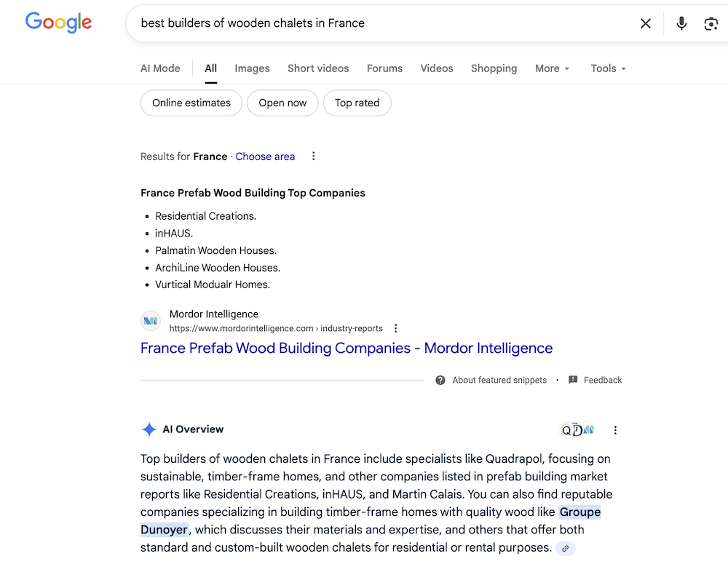Expand the Tools dropdown

click(x=608, y=68)
